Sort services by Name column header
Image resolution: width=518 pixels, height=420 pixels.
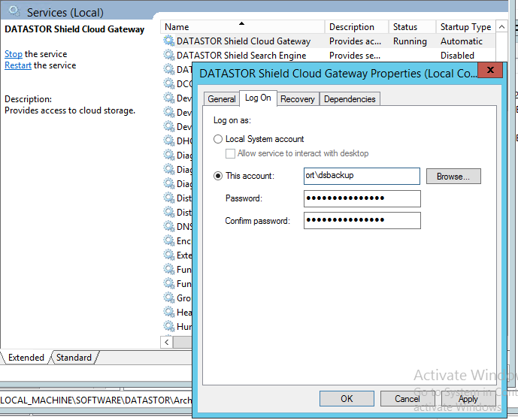tap(243, 27)
